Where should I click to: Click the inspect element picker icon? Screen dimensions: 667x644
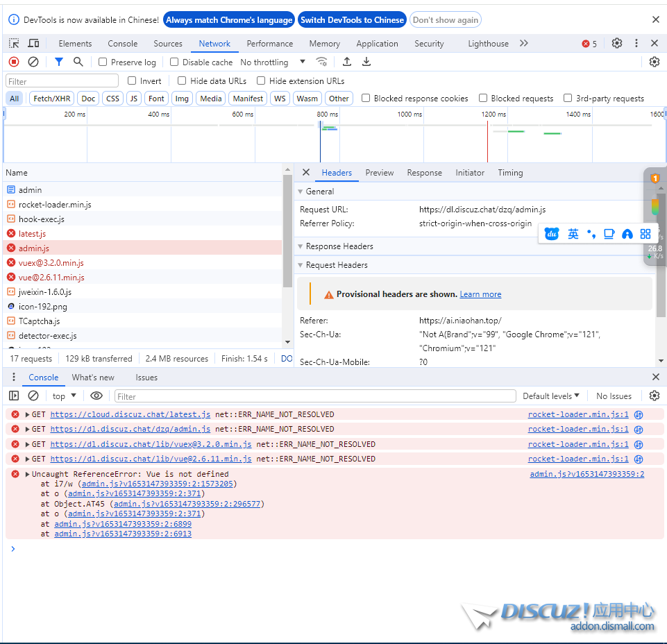14,43
